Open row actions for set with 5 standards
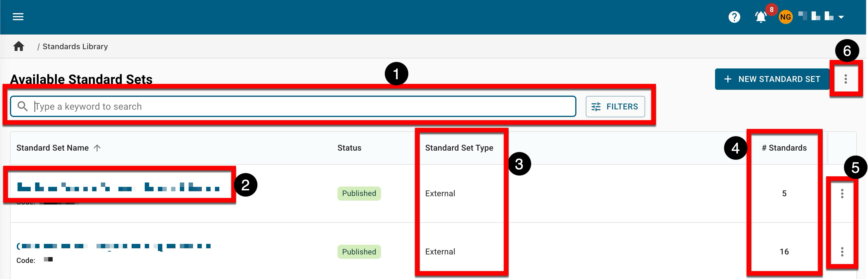Image resolution: width=868 pixels, height=279 pixels. tap(842, 193)
